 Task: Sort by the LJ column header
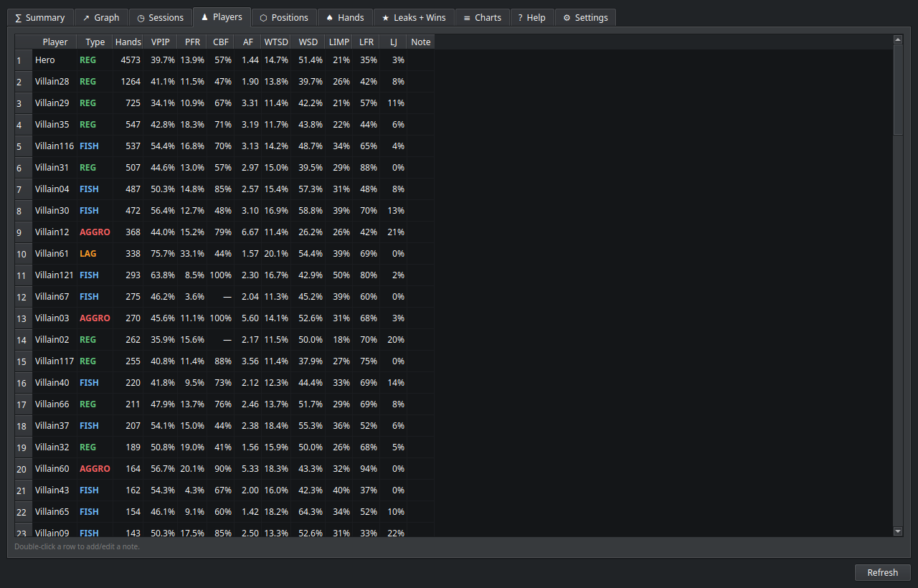393,42
